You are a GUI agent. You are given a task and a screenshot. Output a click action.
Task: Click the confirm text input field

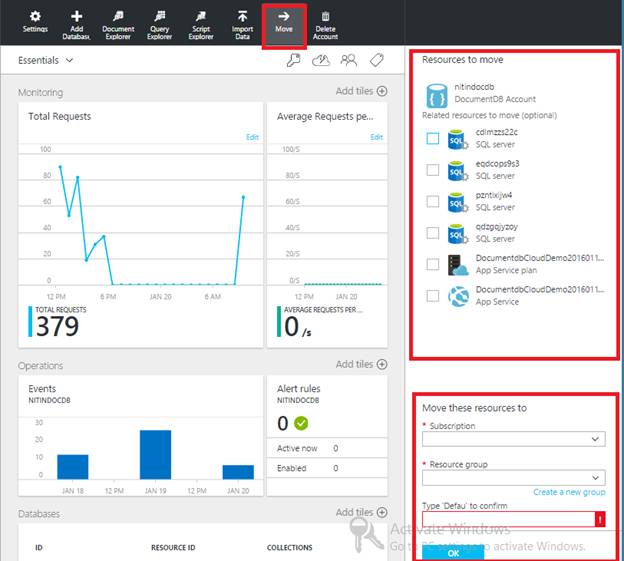click(x=509, y=519)
